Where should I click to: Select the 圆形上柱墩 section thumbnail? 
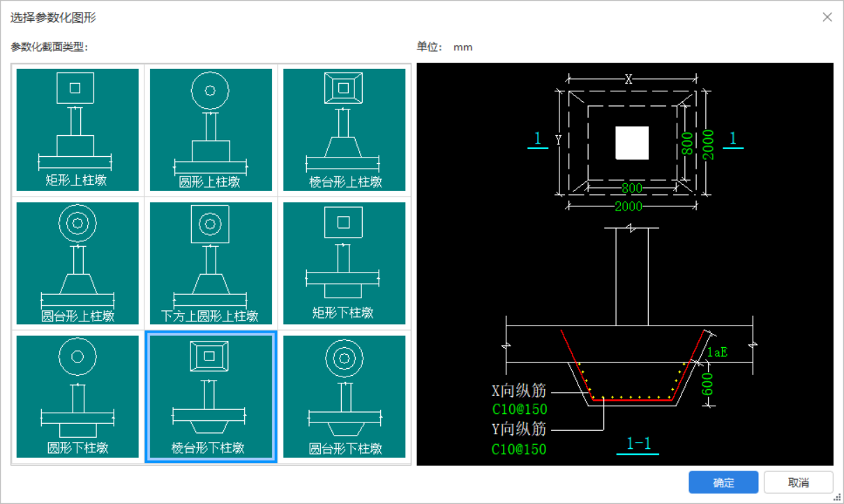coord(211,130)
